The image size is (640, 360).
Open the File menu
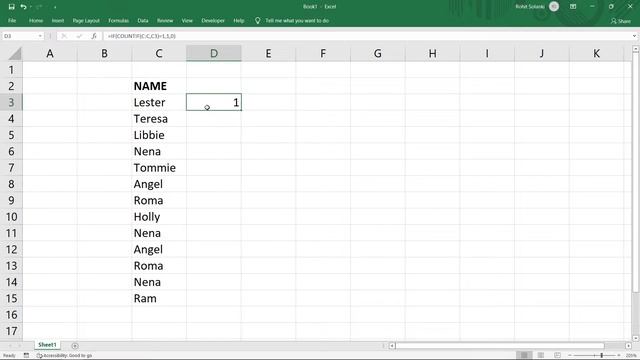(12, 20)
